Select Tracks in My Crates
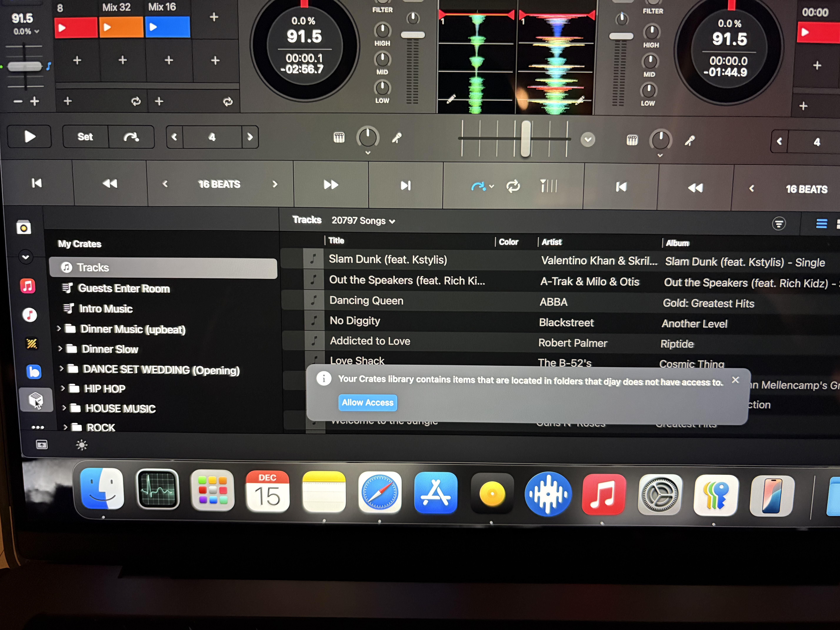 click(163, 268)
